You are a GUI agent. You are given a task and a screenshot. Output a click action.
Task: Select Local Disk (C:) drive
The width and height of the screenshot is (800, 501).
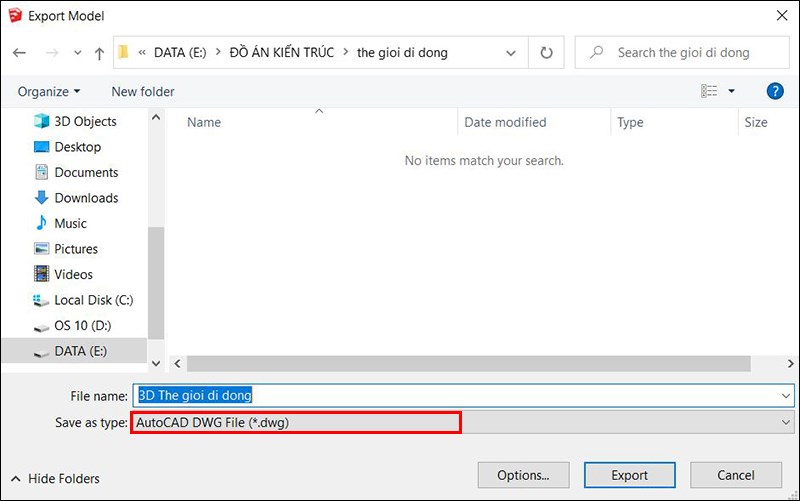93,300
